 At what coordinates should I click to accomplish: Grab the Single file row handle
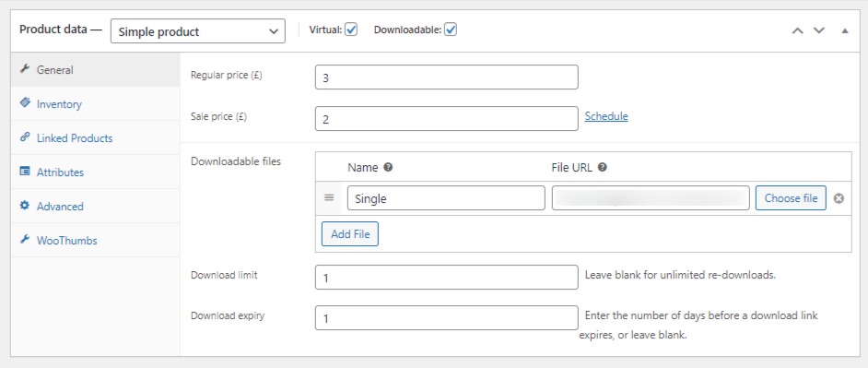(329, 198)
